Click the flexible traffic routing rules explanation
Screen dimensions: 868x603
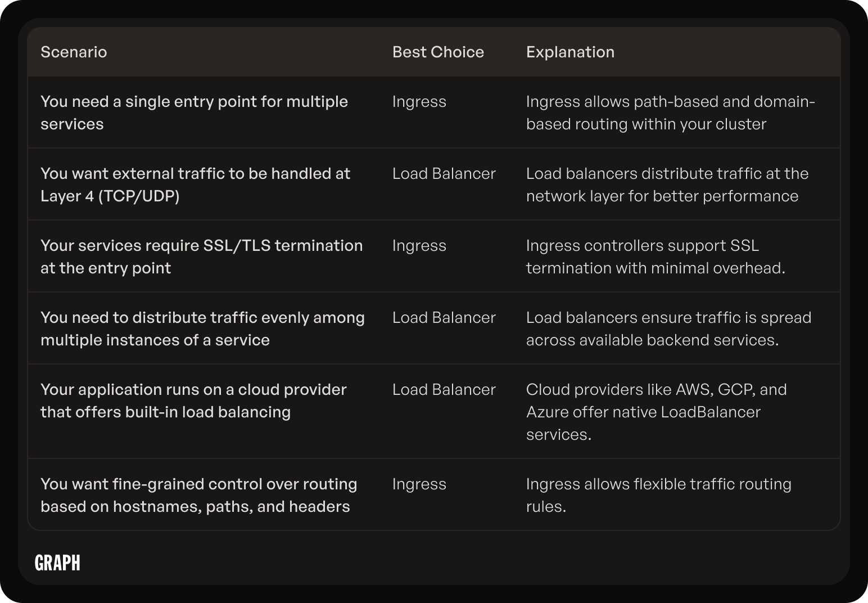[x=659, y=495]
